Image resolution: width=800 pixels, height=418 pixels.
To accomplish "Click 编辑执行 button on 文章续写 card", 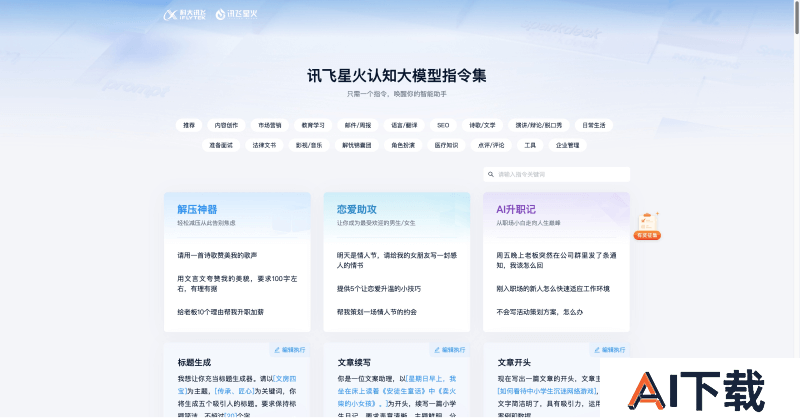I will click(x=449, y=350).
